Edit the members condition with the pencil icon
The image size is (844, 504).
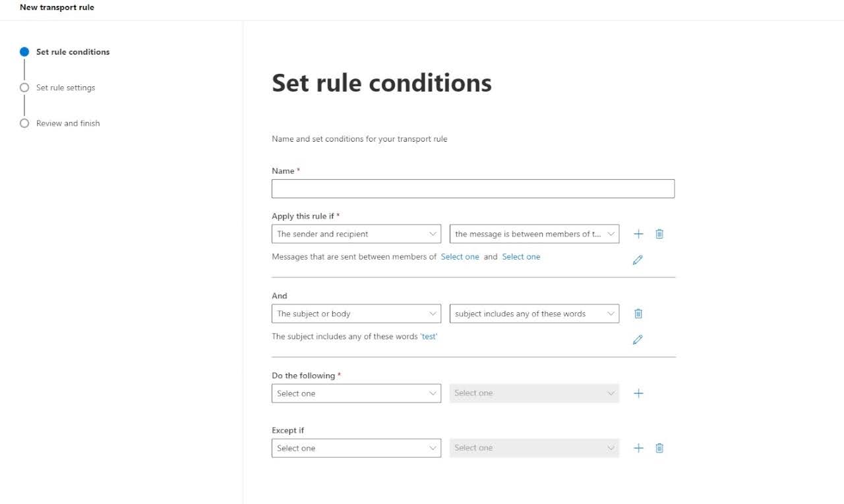638,260
